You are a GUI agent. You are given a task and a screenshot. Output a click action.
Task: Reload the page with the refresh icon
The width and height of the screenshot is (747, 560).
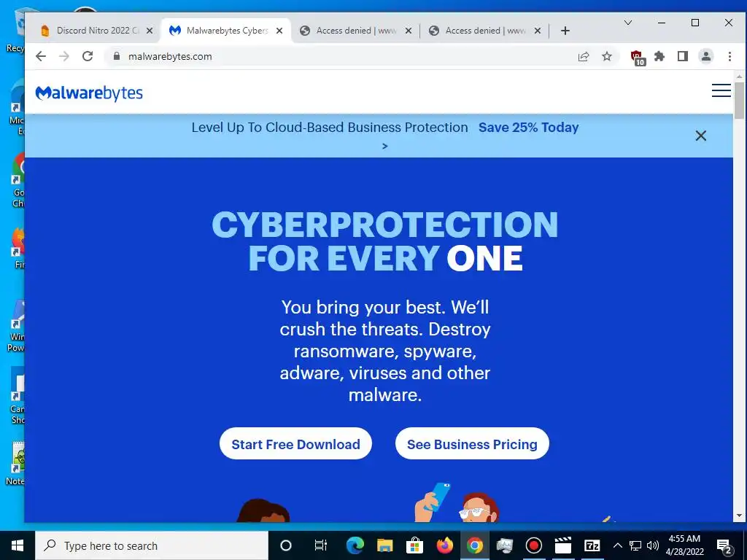(x=88, y=56)
